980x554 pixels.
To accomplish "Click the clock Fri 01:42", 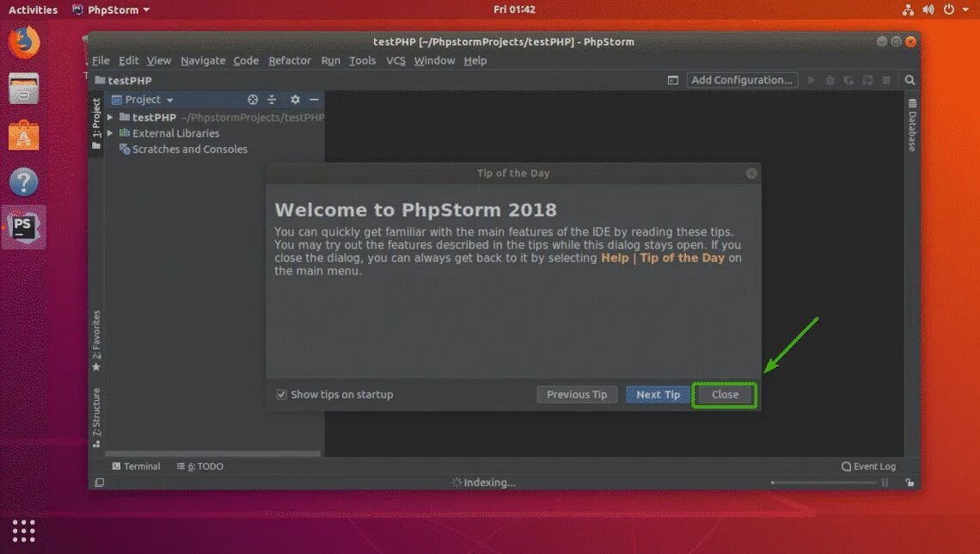I will click(514, 9).
